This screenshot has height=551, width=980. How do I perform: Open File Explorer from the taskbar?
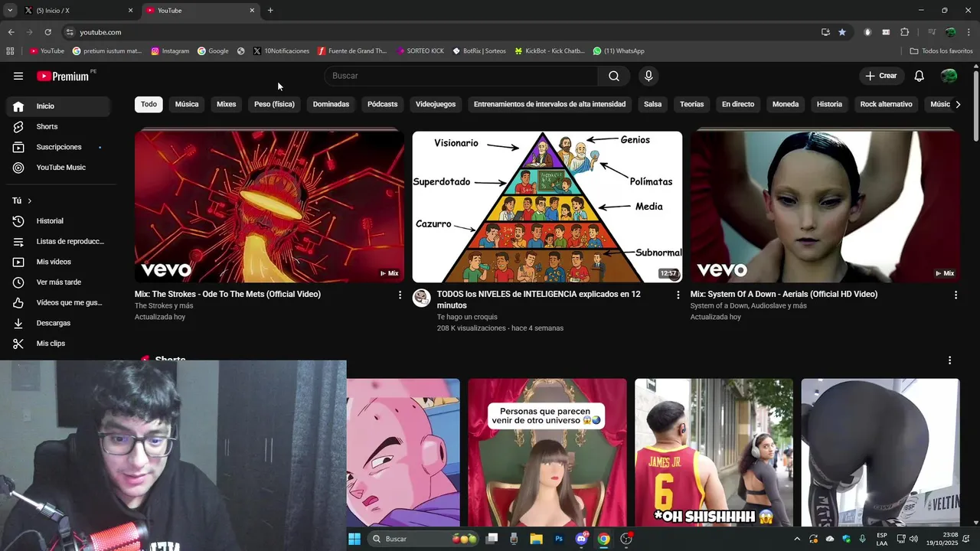click(x=536, y=539)
